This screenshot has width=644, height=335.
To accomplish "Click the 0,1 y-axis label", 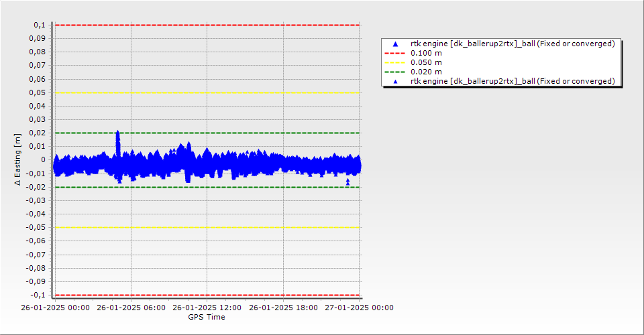I will click(x=40, y=25).
